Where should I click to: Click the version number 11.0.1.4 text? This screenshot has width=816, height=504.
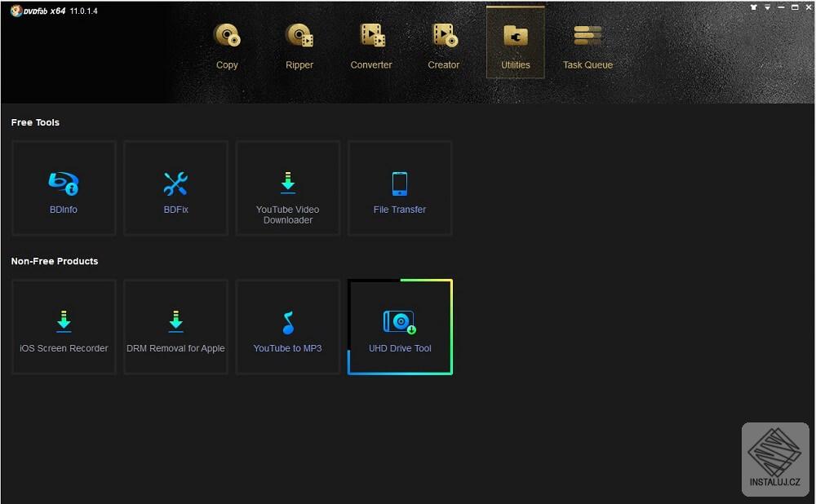click(x=84, y=11)
